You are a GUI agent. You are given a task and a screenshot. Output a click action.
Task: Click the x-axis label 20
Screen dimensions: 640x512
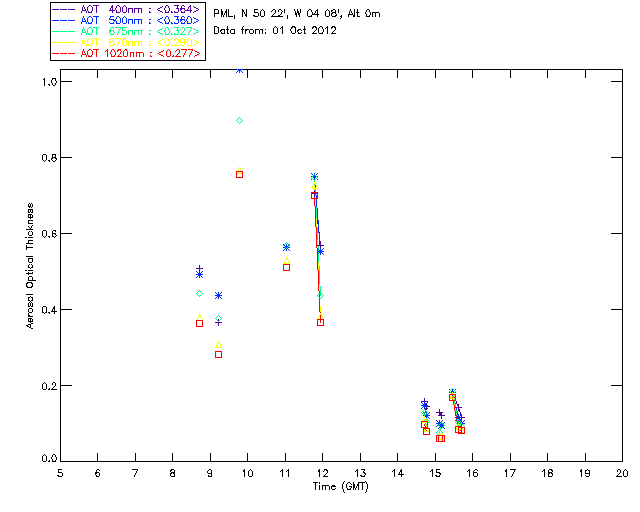point(622,474)
